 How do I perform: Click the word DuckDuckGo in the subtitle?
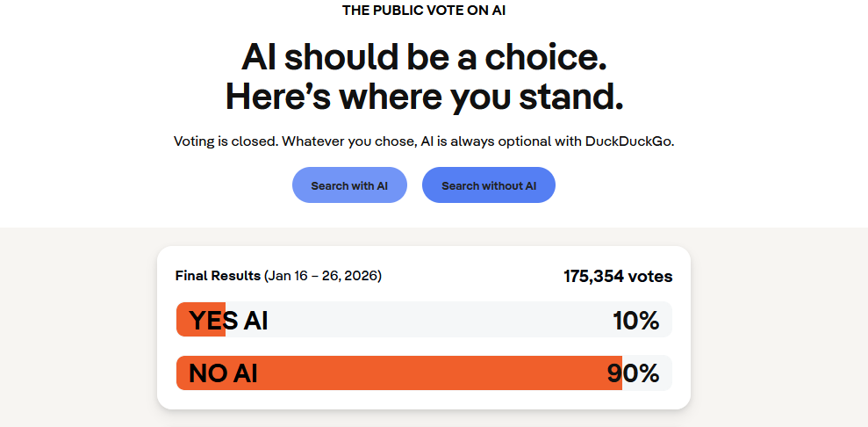coord(628,141)
